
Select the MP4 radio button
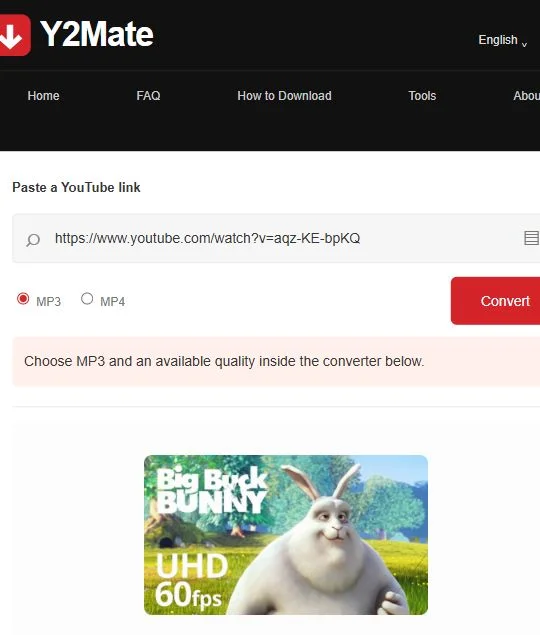pyautogui.click(x=87, y=298)
